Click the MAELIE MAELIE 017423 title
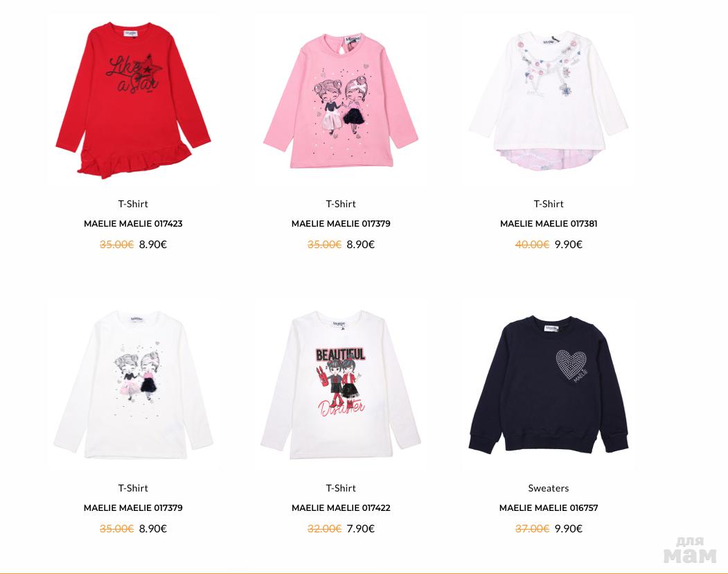 click(133, 223)
